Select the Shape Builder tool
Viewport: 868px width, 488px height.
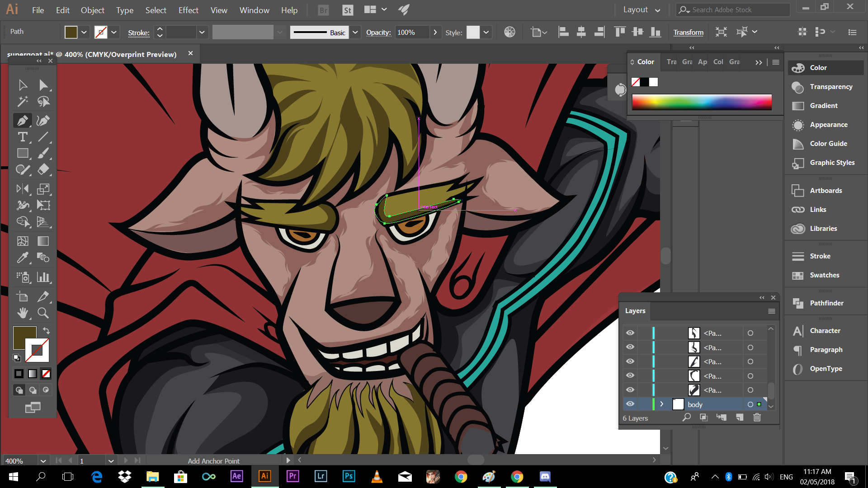coord(22,221)
